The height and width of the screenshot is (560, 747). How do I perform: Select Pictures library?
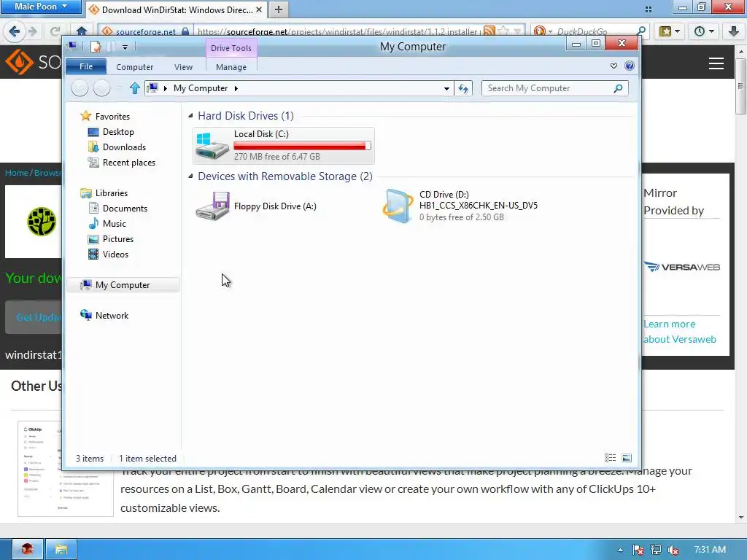pos(117,238)
